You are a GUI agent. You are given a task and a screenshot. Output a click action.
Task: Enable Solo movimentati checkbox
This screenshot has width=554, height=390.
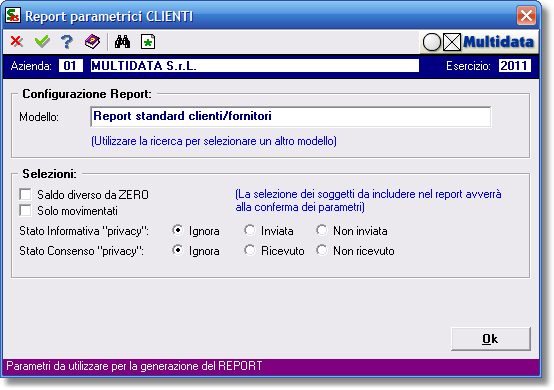[25, 211]
